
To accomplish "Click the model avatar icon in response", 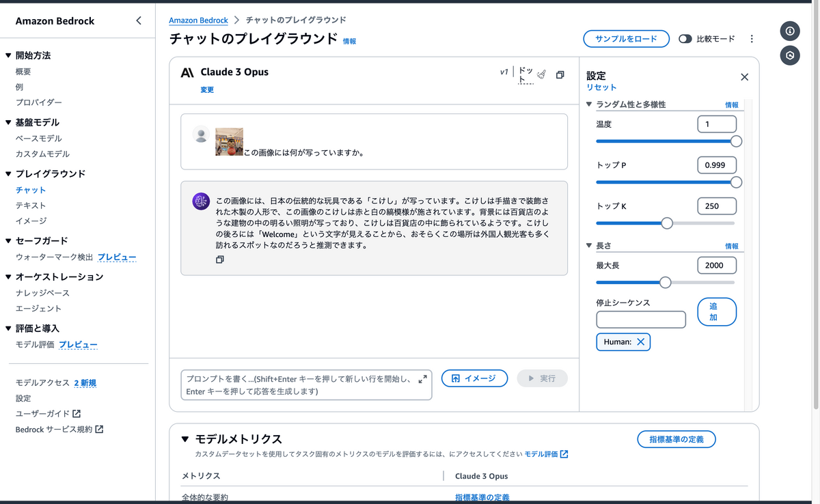I will [x=201, y=201].
